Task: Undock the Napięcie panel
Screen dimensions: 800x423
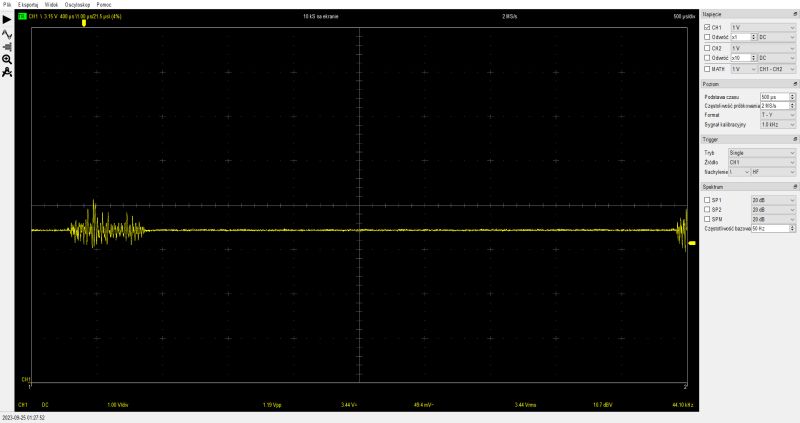Action: 795,14
